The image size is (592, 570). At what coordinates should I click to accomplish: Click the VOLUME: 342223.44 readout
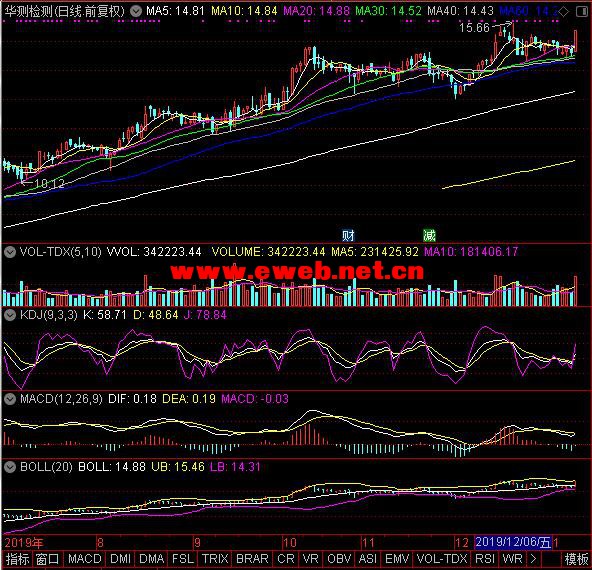point(268,252)
